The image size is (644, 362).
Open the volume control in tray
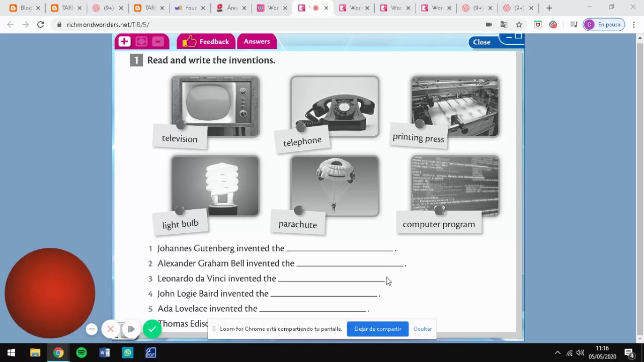tap(580, 353)
